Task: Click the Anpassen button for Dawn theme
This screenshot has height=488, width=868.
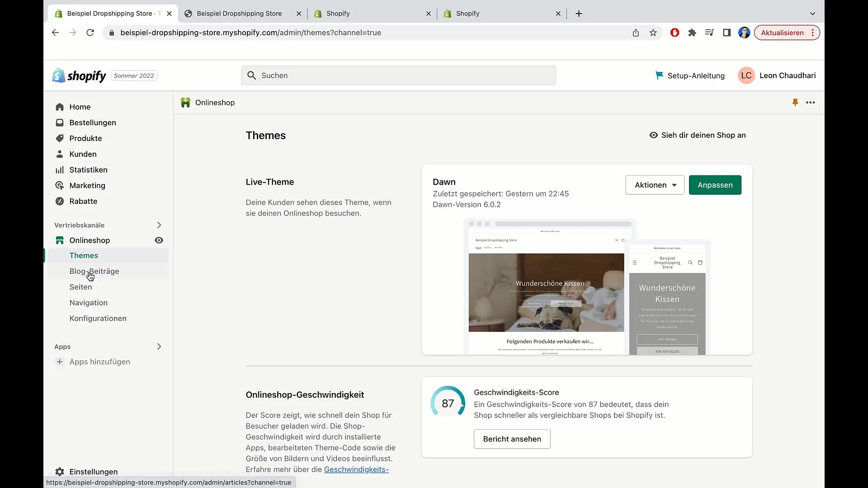Action: pos(715,185)
